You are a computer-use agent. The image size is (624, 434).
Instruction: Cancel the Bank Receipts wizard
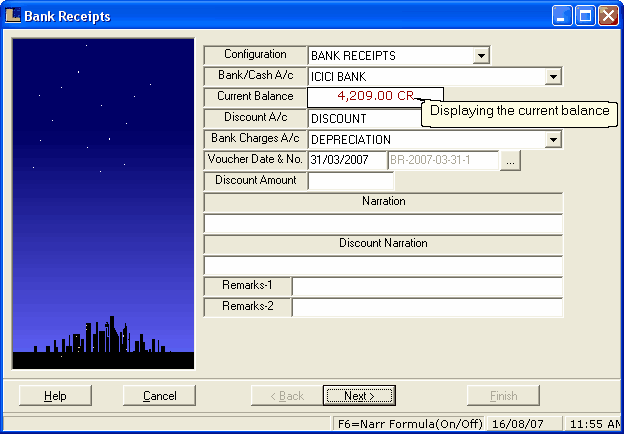click(x=160, y=395)
